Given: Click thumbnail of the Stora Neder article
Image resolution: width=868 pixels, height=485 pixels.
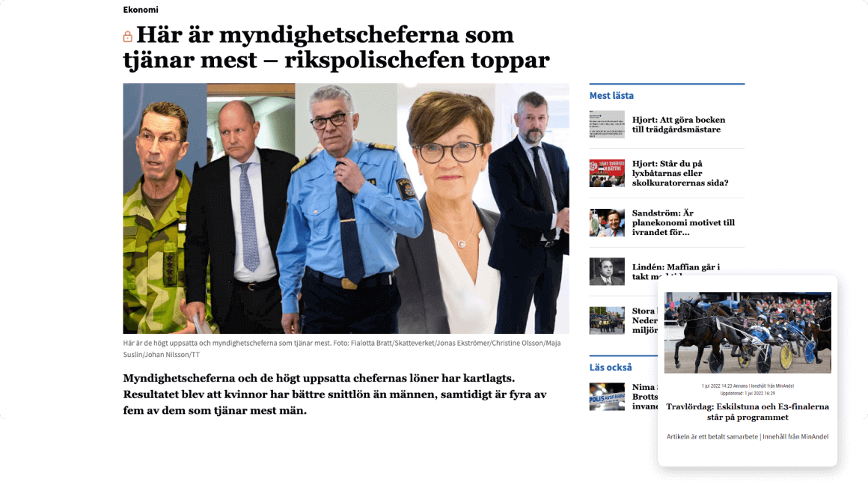Looking at the screenshot, I should 607,320.
